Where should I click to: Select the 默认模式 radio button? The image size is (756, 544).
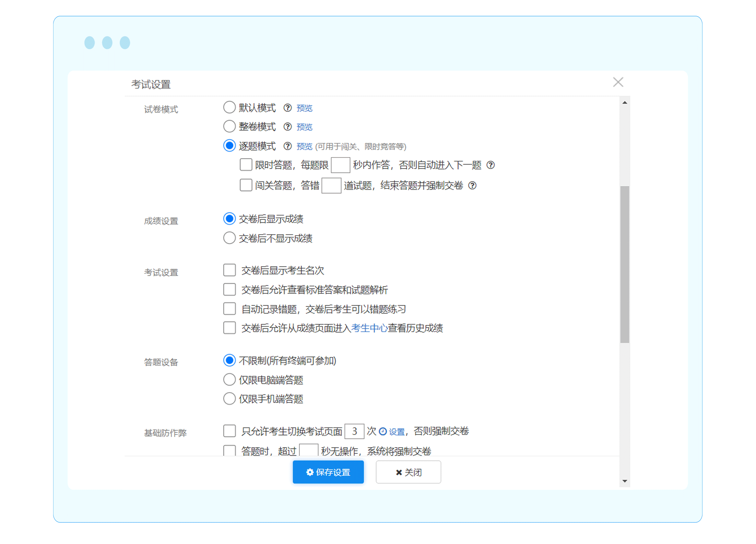(x=229, y=108)
